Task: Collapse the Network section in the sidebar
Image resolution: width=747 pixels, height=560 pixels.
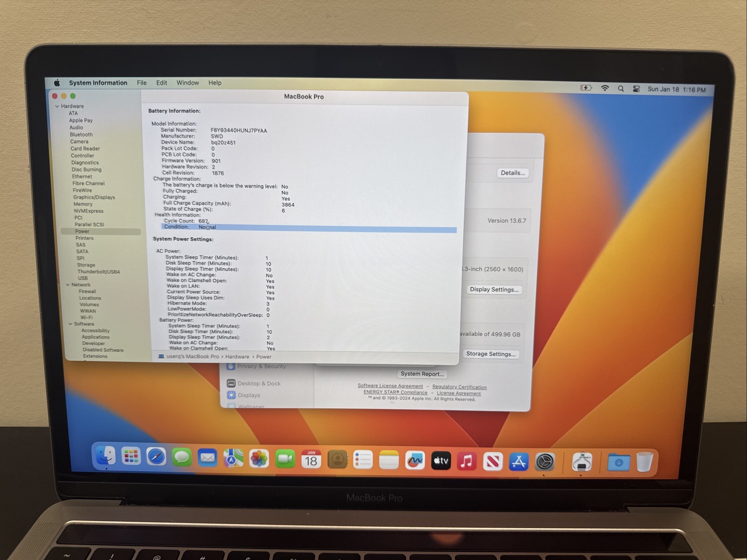Action: click(x=68, y=284)
